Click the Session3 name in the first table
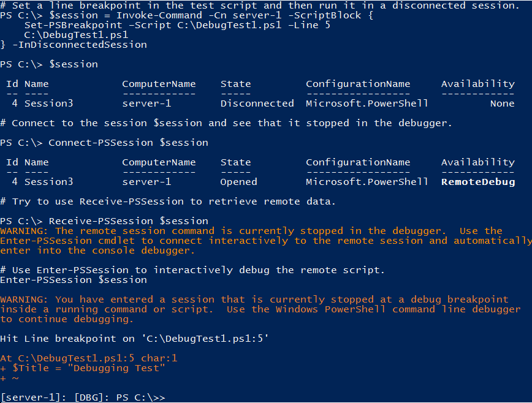Image resolution: width=532 pixels, height=403 pixels. pyautogui.click(x=48, y=104)
